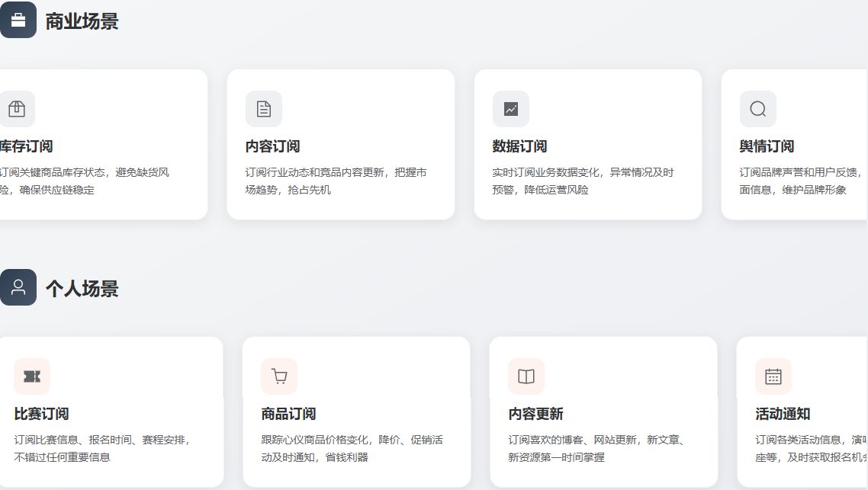
Task: Open the 内容订阅 card title
Action: point(272,146)
